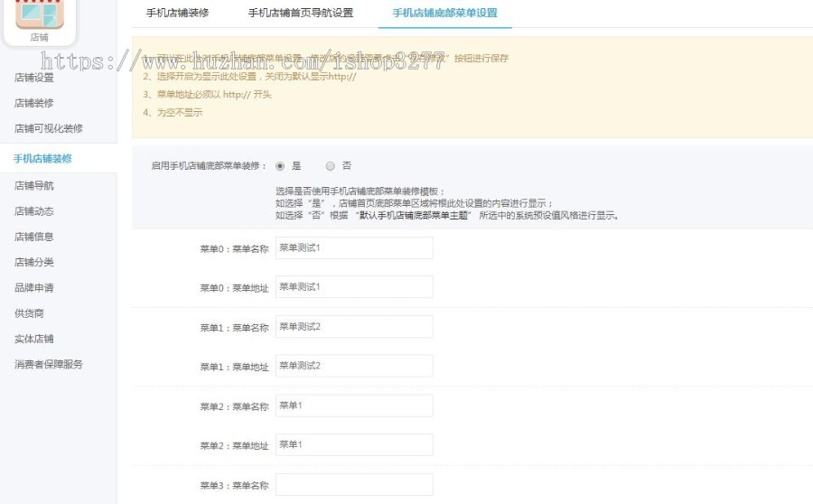Select 手机店铺装修 sidebar entry
Screen dimensions: 813x504
coord(42,159)
